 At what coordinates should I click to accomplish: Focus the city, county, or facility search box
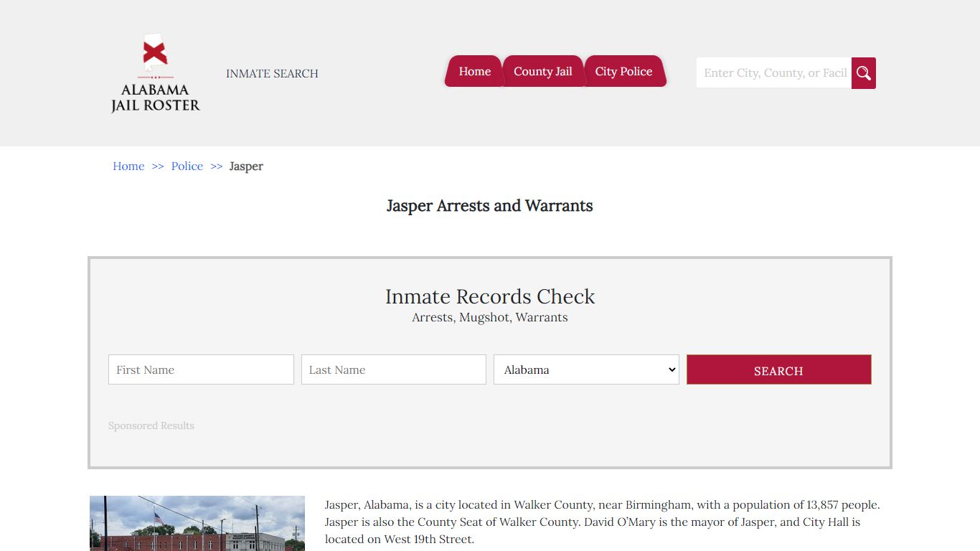tap(774, 73)
